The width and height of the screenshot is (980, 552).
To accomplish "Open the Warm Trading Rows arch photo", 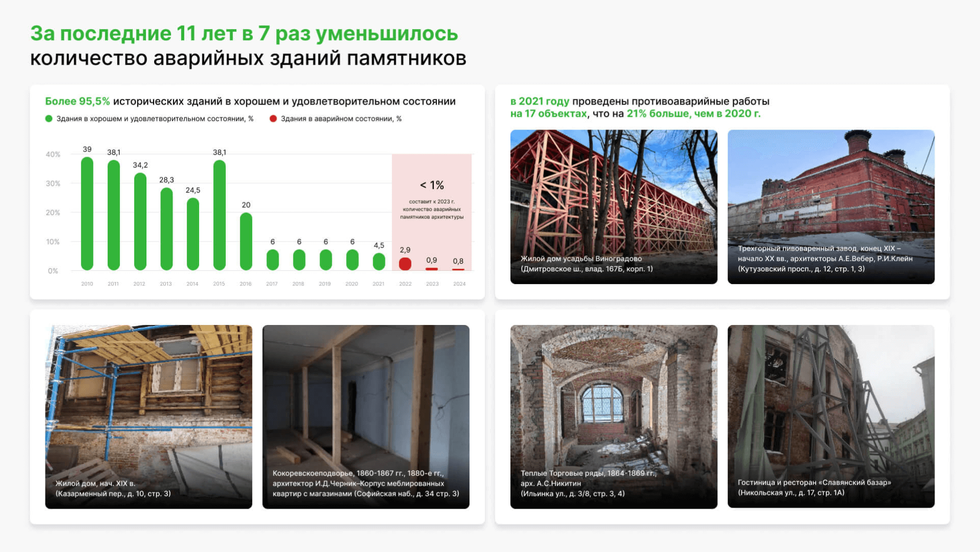I will pyautogui.click(x=614, y=416).
